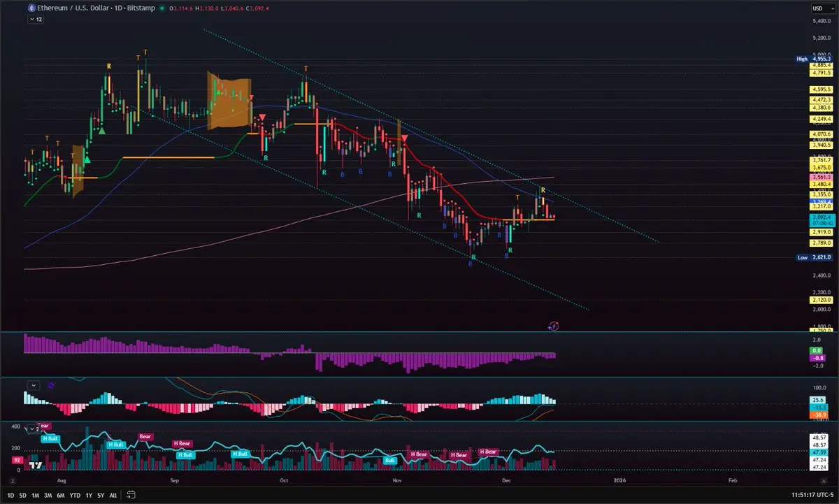Click the small Z button at the bottom-left
This screenshot has width=839, height=504.
(x=13, y=482)
